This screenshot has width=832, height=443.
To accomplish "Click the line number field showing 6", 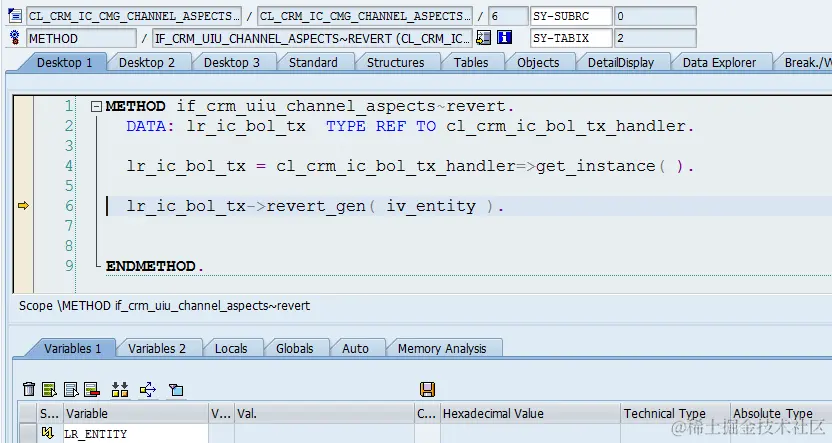I will (508, 16).
